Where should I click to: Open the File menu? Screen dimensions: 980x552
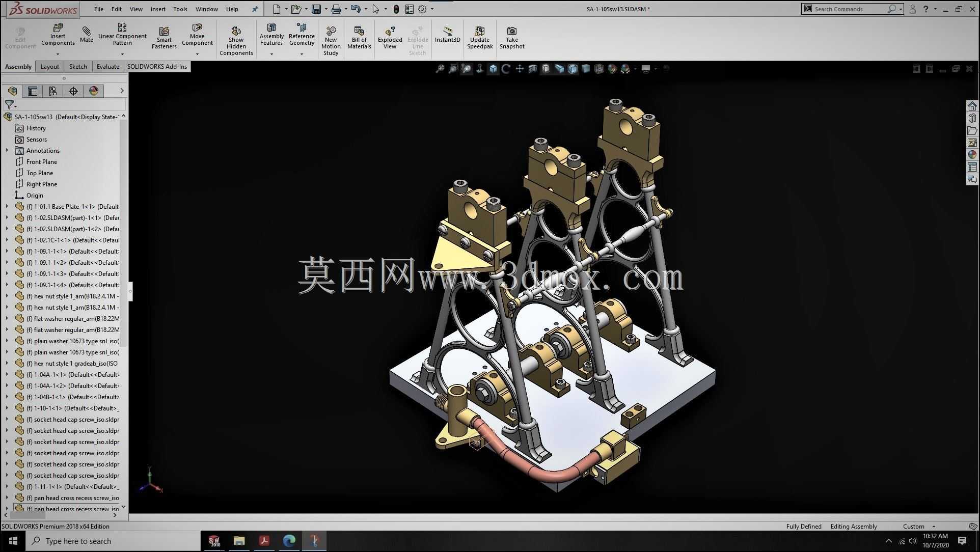[x=99, y=9]
